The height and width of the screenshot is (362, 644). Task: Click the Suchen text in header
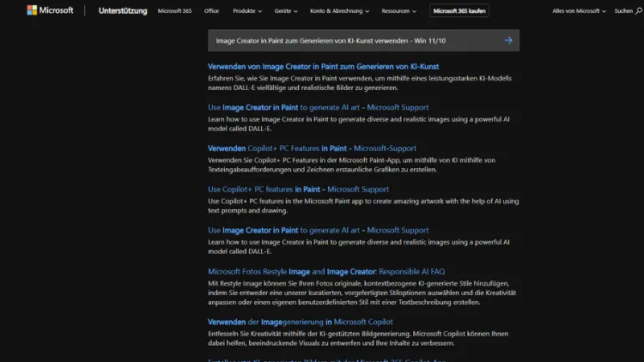pos(623,11)
